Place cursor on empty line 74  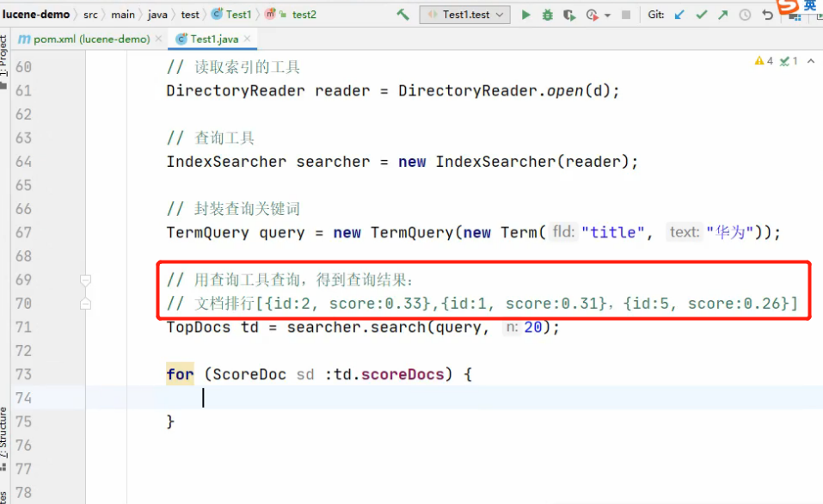[454, 397]
